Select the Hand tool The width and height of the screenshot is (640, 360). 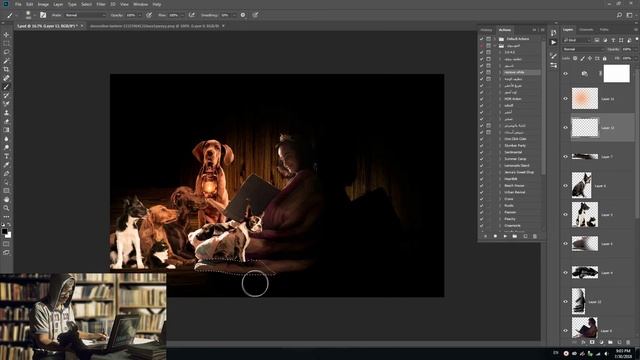click(6, 200)
